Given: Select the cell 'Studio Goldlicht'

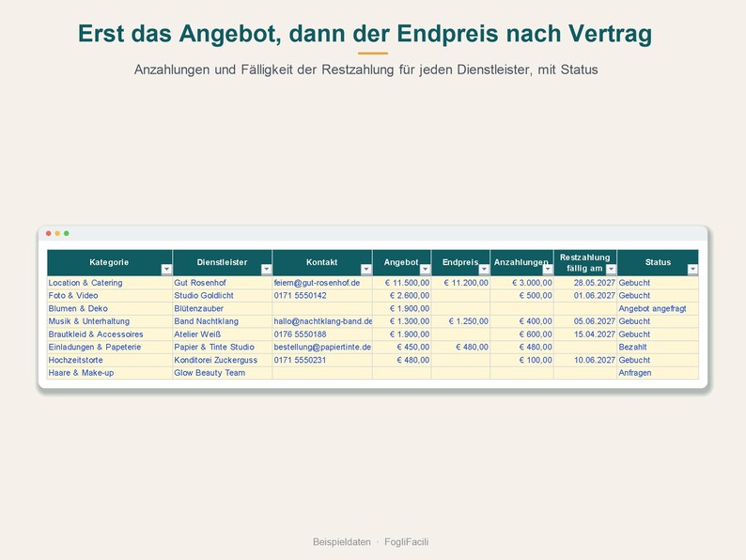Looking at the screenshot, I should coord(223,295).
